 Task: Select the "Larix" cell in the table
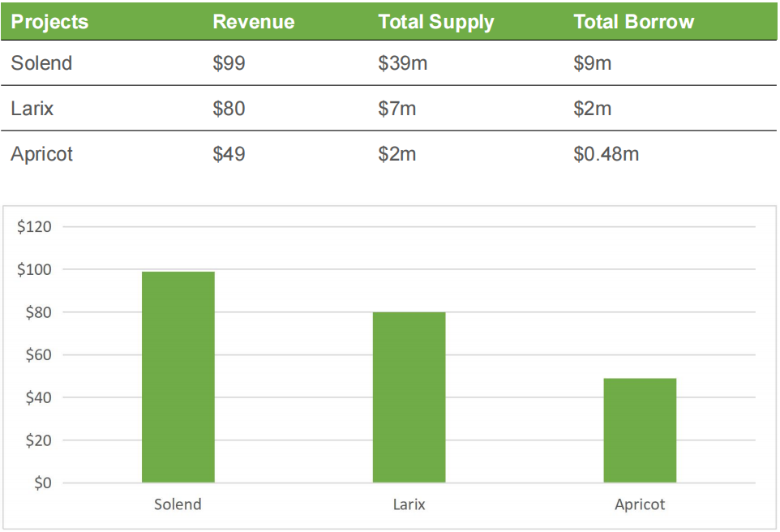[x=32, y=109]
